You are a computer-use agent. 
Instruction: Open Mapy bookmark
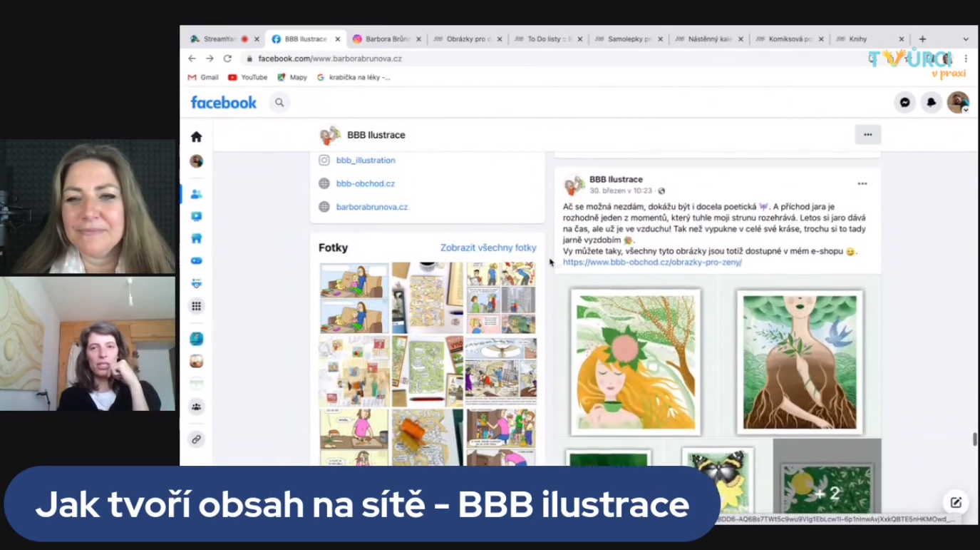click(292, 77)
